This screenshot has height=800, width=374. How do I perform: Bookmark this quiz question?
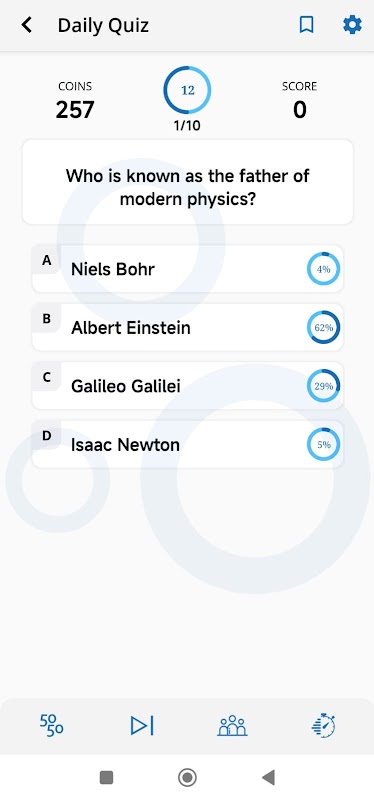(x=306, y=24)
